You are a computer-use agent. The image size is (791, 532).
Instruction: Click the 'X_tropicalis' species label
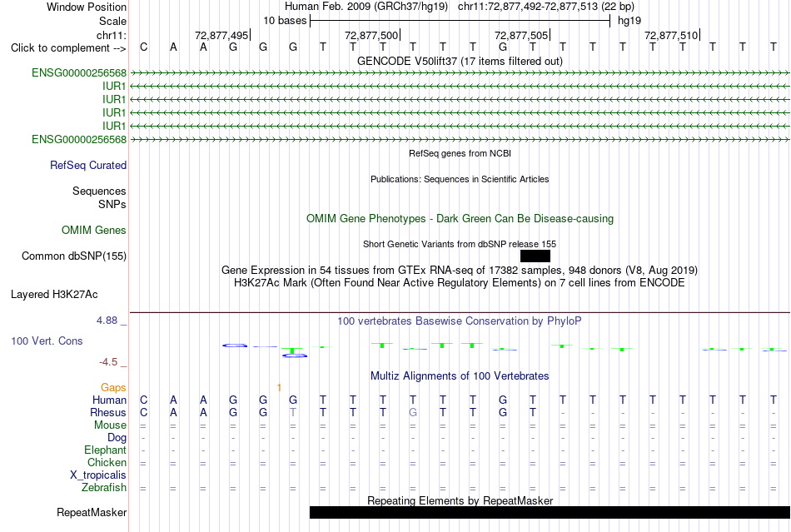coord(98,475)
